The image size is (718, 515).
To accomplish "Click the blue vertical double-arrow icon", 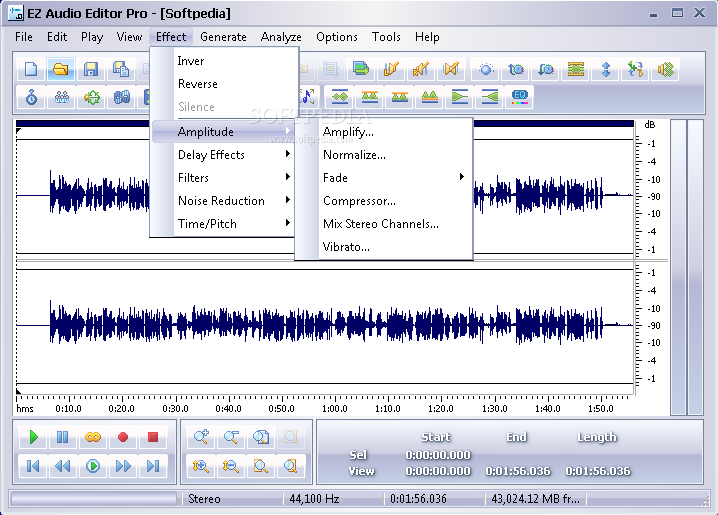I will tap(606, 70).
